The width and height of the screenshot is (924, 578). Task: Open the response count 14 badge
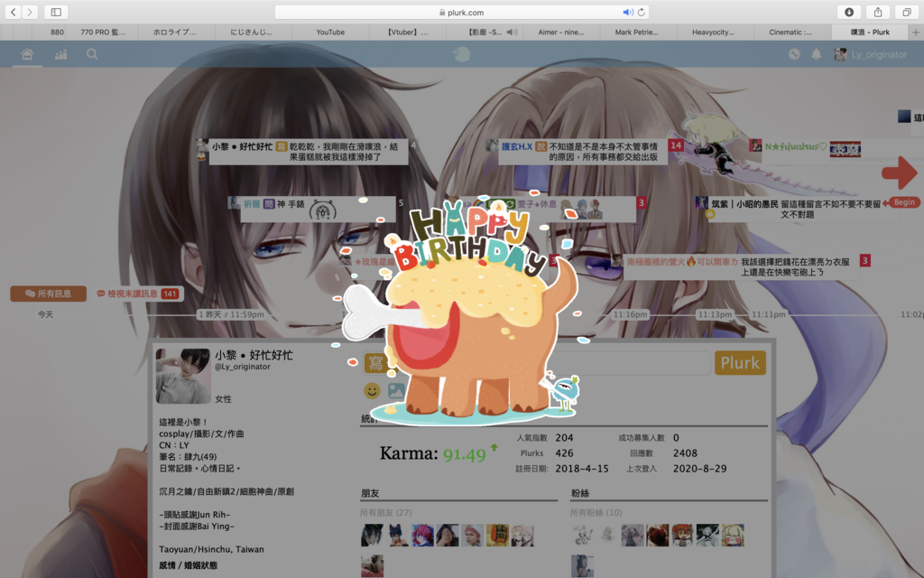click(x=675, y=145)
